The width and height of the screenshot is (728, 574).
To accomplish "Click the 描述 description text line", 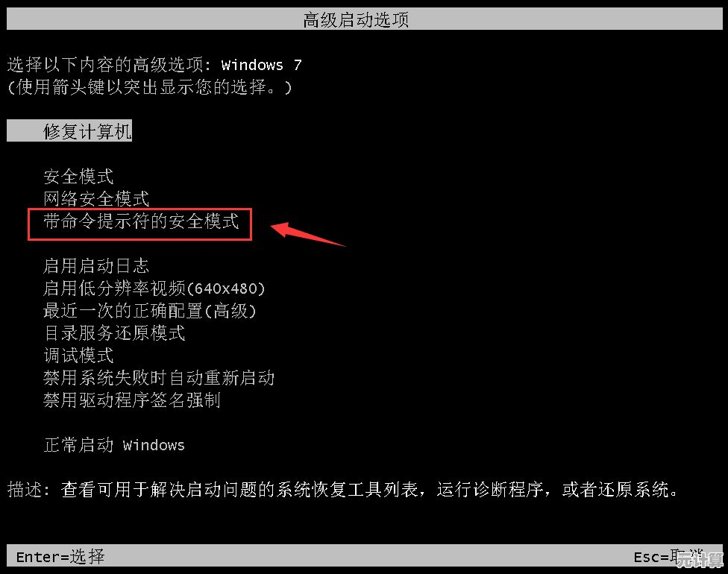I will point(342,490).
